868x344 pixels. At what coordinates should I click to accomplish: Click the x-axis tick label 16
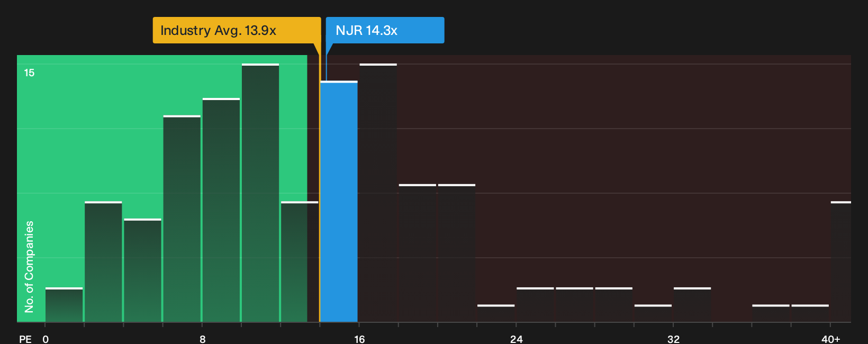pos(359,339)
